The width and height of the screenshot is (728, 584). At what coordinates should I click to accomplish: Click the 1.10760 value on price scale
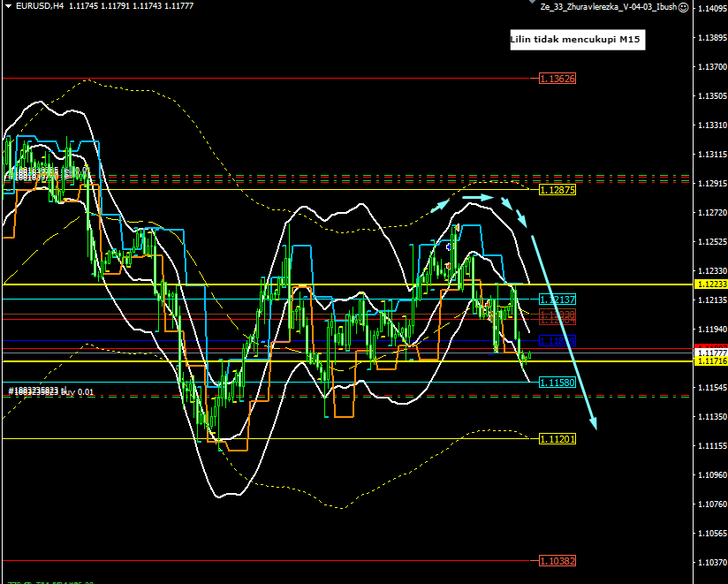click(x=712, y=504)
